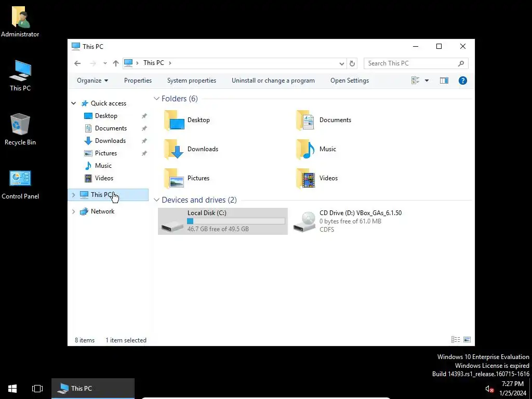Open Help with blue question mark
This screenshot has width=532, height=399.
click(x=462, y=81)
